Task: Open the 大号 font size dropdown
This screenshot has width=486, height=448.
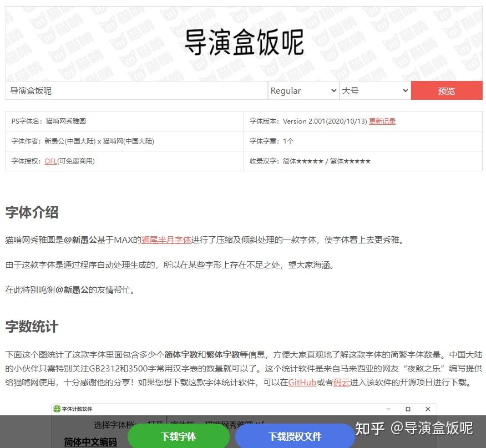Action: tap(375, 90)
